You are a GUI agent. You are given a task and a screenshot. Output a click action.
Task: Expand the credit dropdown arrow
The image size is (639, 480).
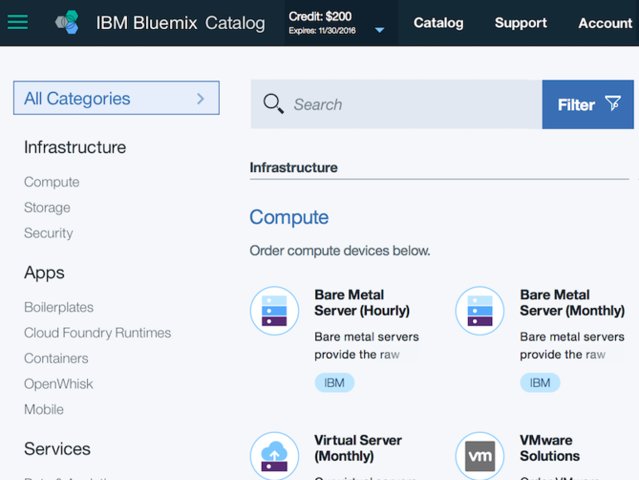(x=379, y=30)
